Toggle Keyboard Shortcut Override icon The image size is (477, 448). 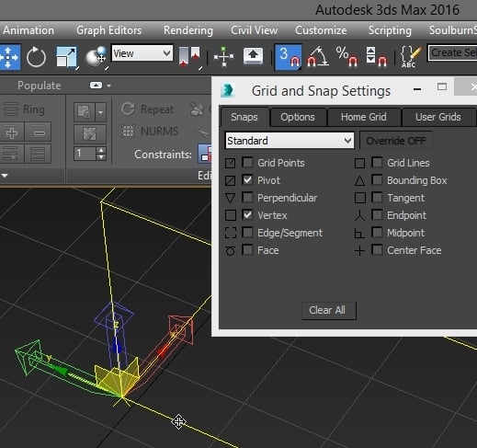click(253, 56)
